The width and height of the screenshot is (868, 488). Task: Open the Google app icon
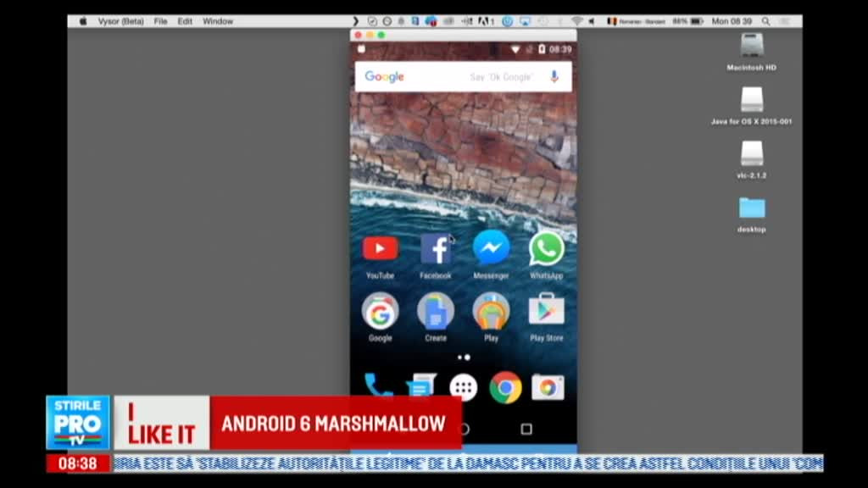pos(380,312)
